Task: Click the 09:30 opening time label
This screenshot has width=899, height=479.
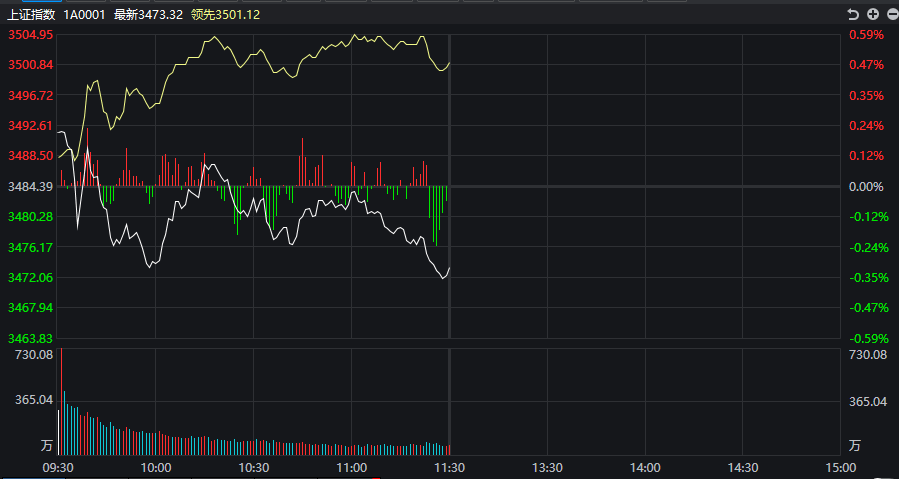Action: pyautogui.click(x=58, y=467)
